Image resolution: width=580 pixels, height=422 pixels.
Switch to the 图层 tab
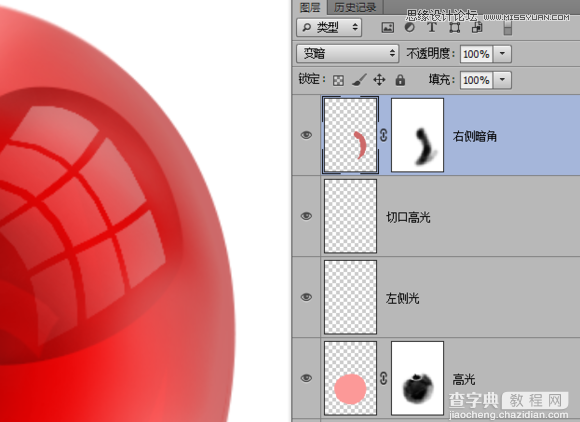[x=310, y=7]
